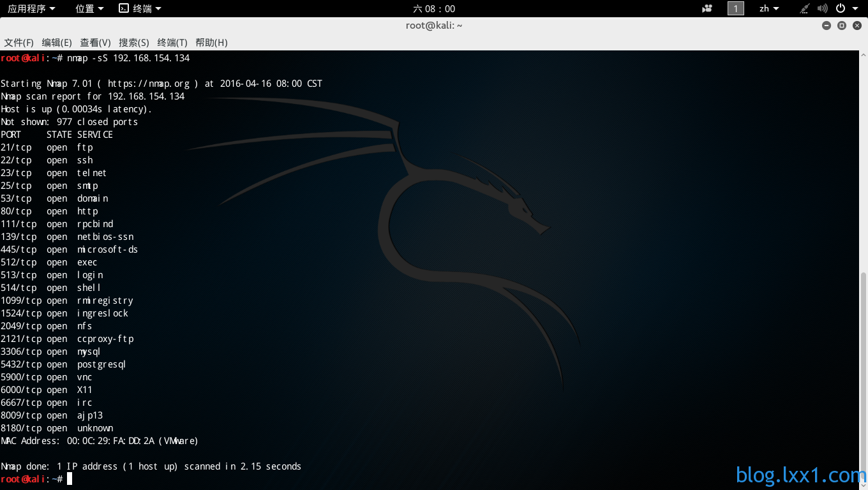
Task: Click the PORT STATE SERVICE header row
Action: pos(57,135)
